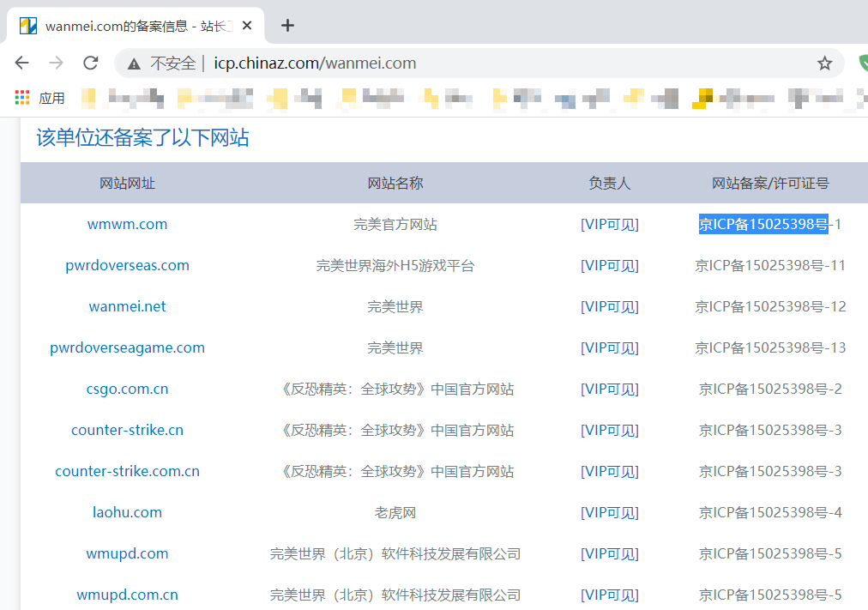Open the counter-strike.com.cn link
Image resolution: width=868 pixels, height=610 pixels.
(127, 472)
